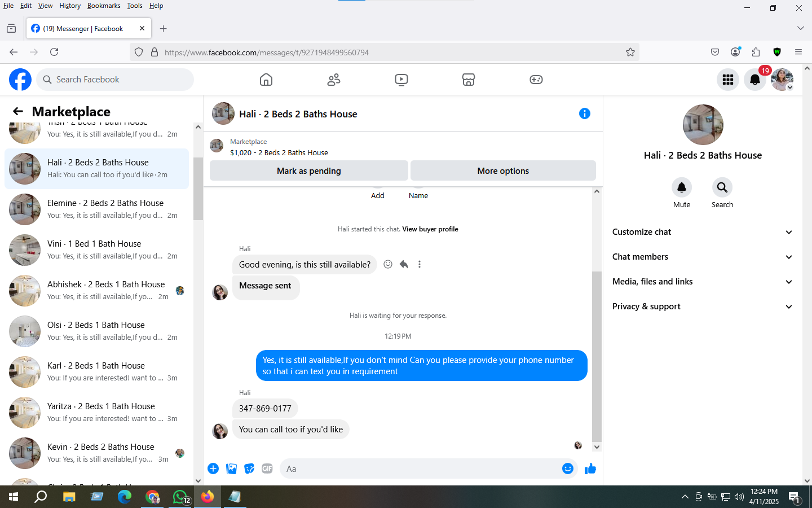
Task: Expand the Privacy & support section
Action: (x=703, y=306)
